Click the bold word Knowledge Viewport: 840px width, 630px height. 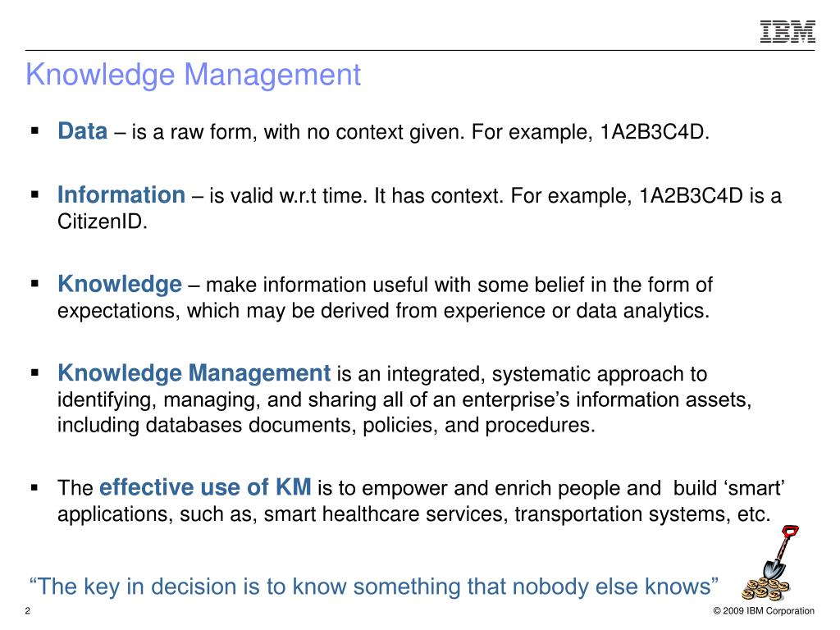(120, 284)
